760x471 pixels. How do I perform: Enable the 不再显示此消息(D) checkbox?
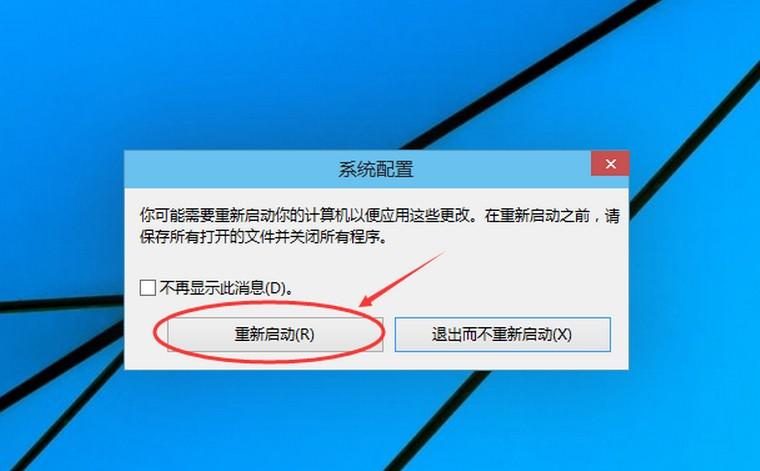pyautogui.click(x=147, y=288)
